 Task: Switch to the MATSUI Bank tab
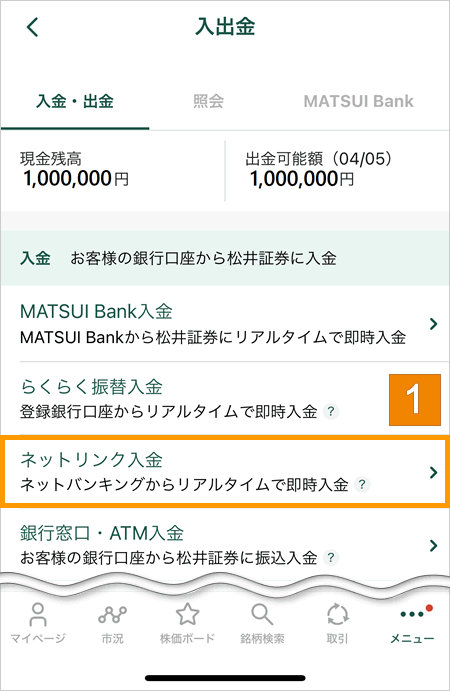coord(358,101)
